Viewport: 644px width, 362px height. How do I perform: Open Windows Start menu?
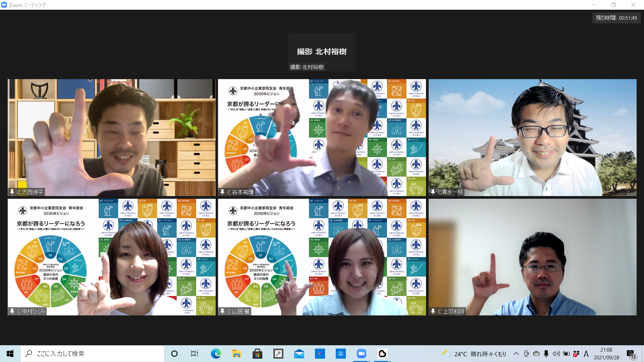(x=10, y=354)
